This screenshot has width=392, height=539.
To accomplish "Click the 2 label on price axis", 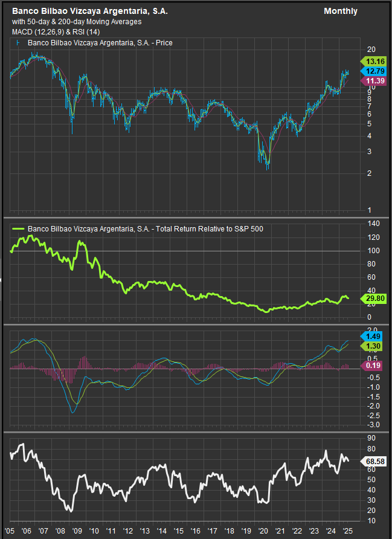I will click(x=369, y=173).
